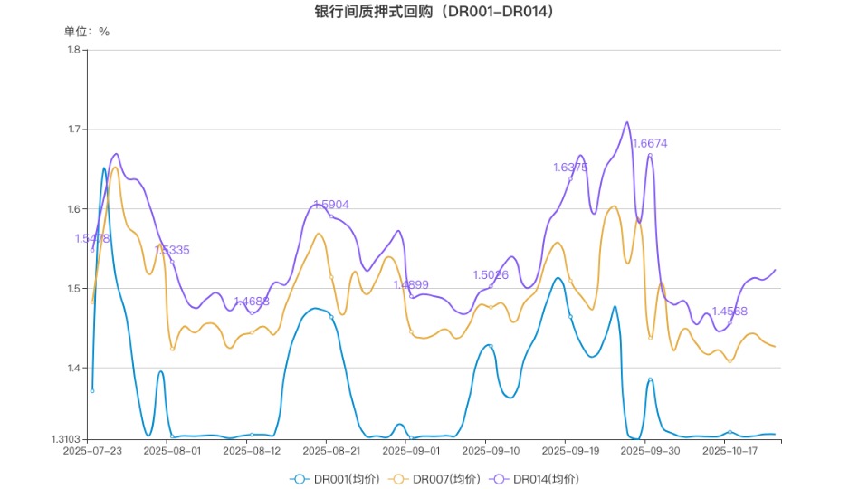Select the 1.4568 data label
Viewport: 868px width, 489px height.
coord(730,312)
